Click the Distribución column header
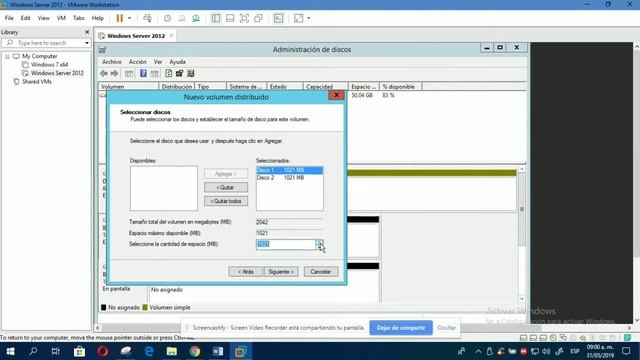 (x=176, y=87)
